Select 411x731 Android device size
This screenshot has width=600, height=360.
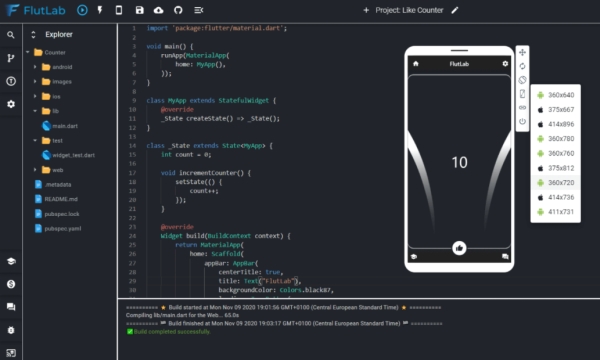click(x=556, y=212)
